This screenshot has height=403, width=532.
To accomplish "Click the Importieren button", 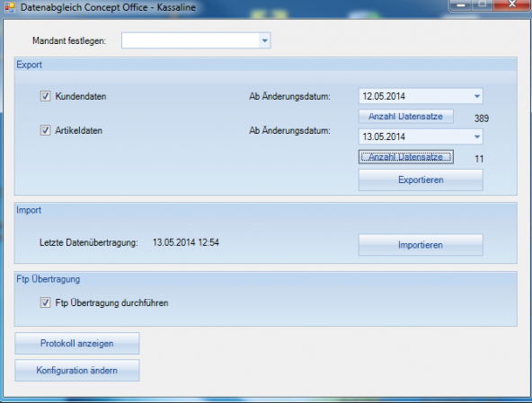I will pyautogui.click(x=421, y=245).
